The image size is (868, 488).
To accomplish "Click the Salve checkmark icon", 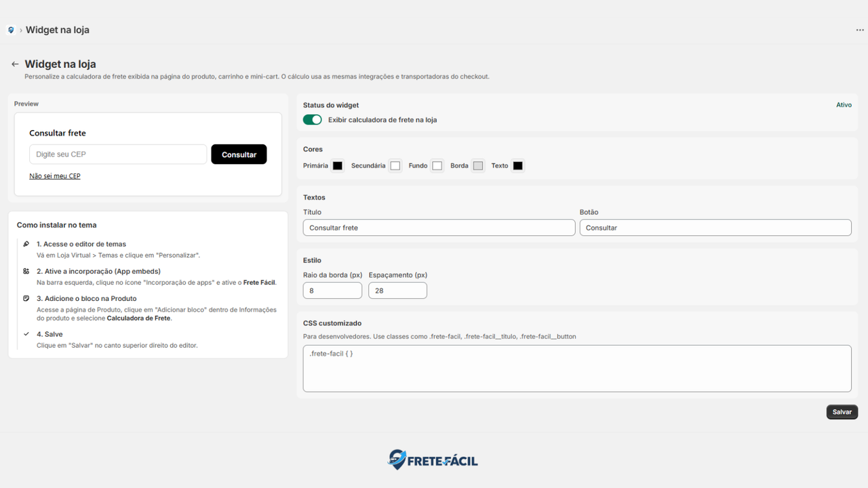I will [26, 334].
